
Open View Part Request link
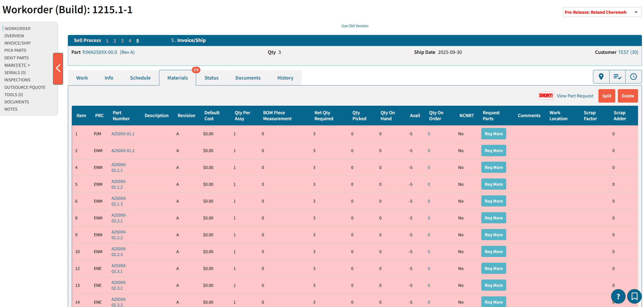coord(575,96)
